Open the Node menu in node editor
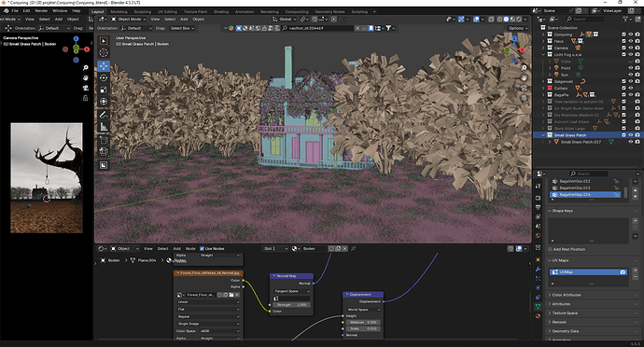 click(x=190, y=248)
